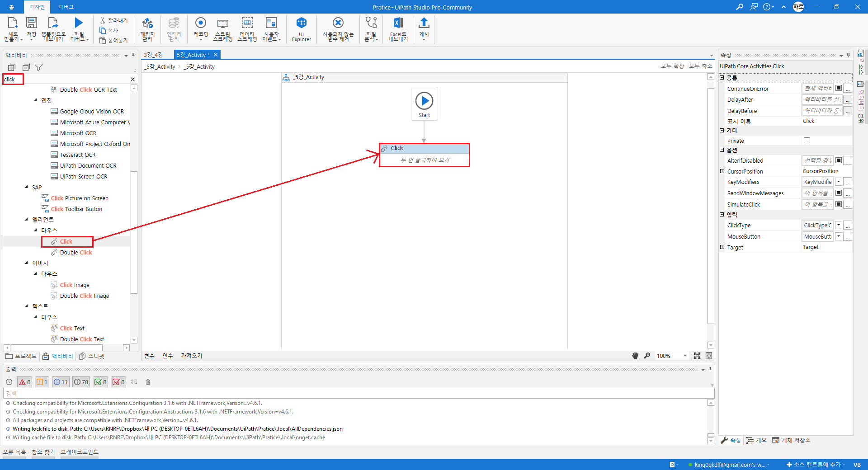Toggle the Private checkbox
This screenshot has width=868, height=470.
[x=807, y=141]
